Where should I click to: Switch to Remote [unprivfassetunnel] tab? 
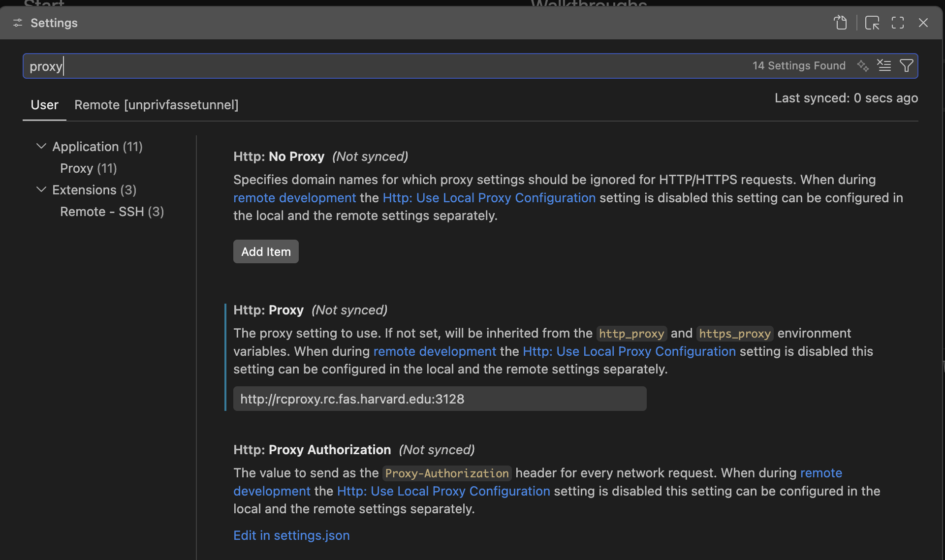pos(156,105)
